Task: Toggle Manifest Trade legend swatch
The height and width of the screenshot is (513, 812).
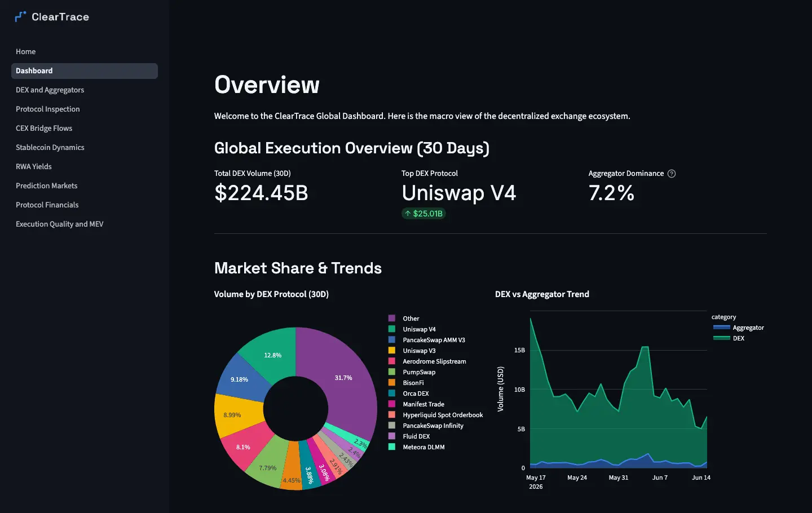Action: click(392, 404)
